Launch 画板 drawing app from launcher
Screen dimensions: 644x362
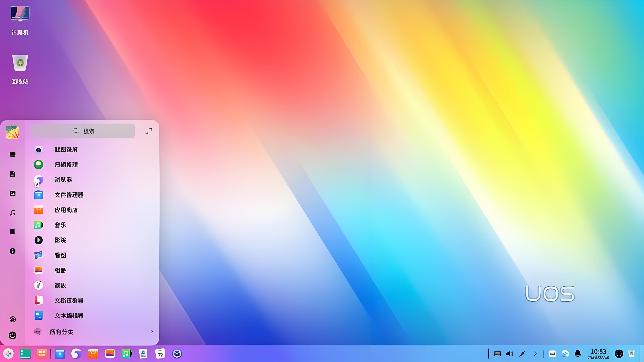click(x=93, y=285)
